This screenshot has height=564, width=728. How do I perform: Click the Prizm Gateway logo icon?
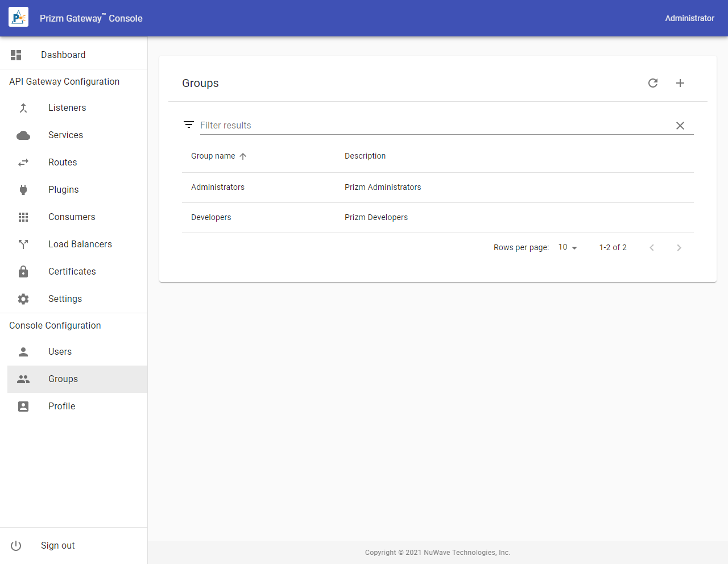[x=18, y=18]
